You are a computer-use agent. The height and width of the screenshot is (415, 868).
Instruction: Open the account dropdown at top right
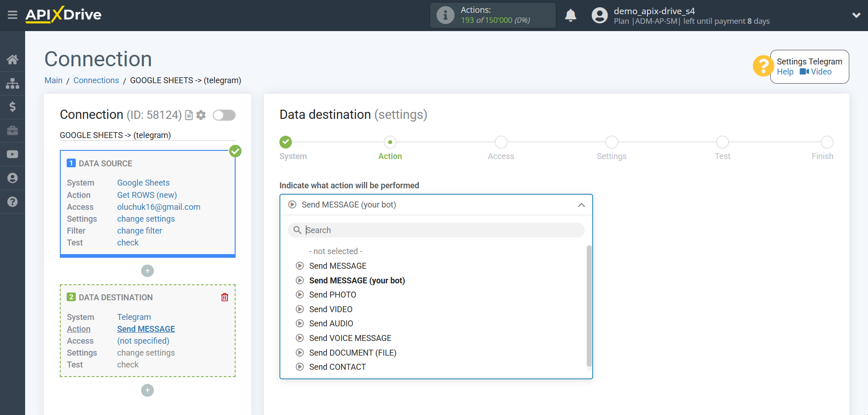856,15
